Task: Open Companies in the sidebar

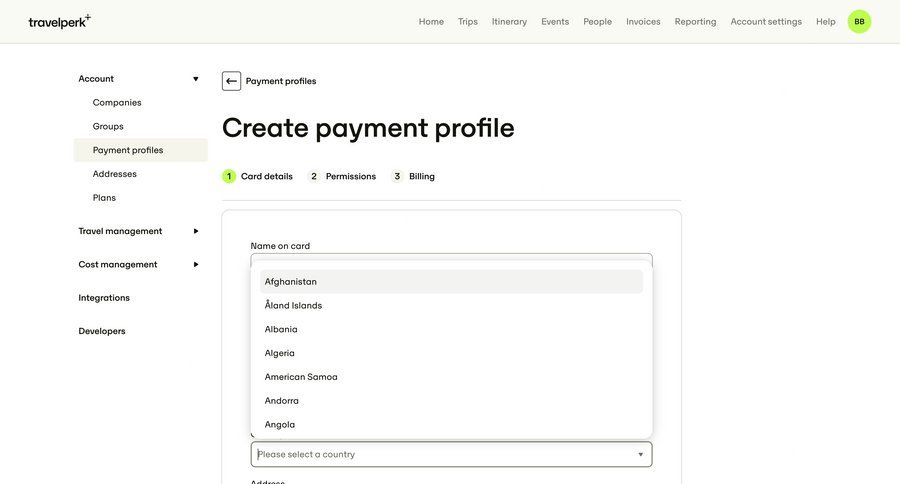Action: pyautogui.click(x=117, y=102)
